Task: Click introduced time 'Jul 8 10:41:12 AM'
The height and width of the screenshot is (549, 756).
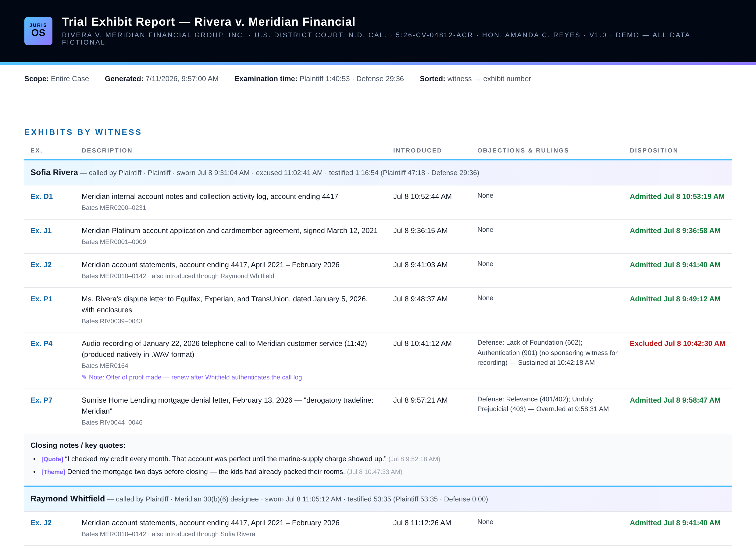Action: (422, 343)
